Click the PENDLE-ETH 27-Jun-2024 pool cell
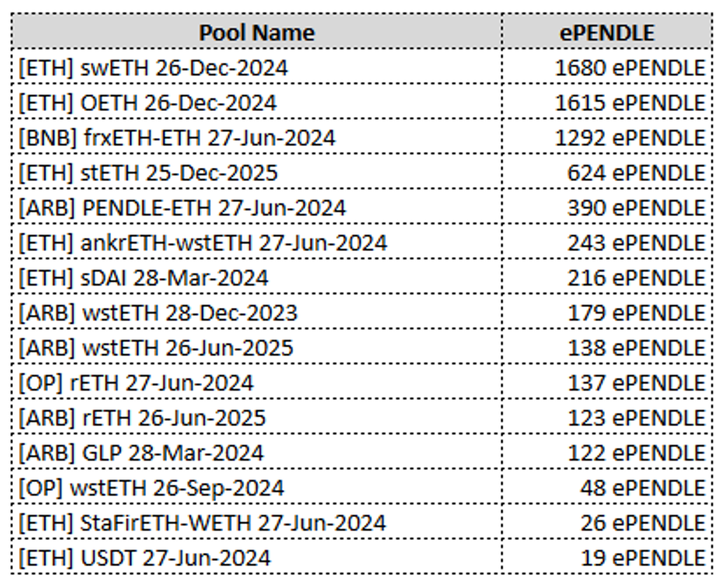 [x=182, y=208]
